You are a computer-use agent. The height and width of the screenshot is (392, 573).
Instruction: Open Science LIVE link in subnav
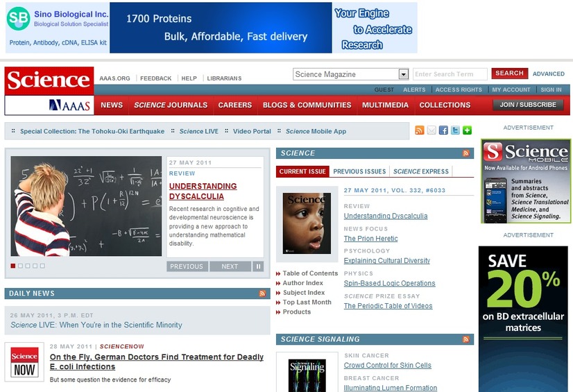tap(199, 131)
